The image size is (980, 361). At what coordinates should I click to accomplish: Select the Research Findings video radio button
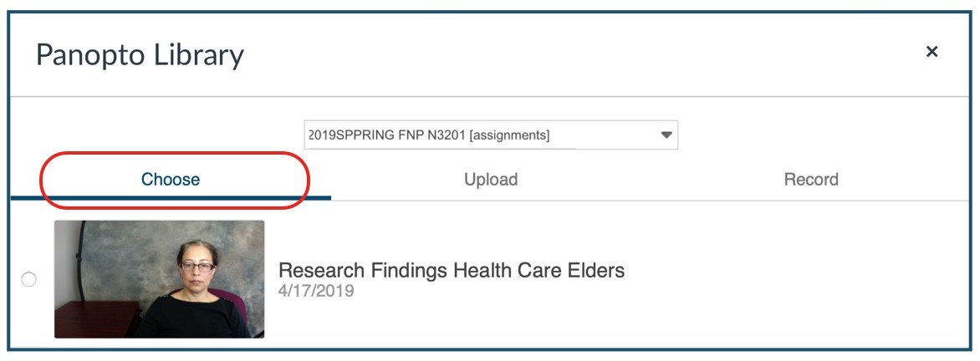point(28,279)
